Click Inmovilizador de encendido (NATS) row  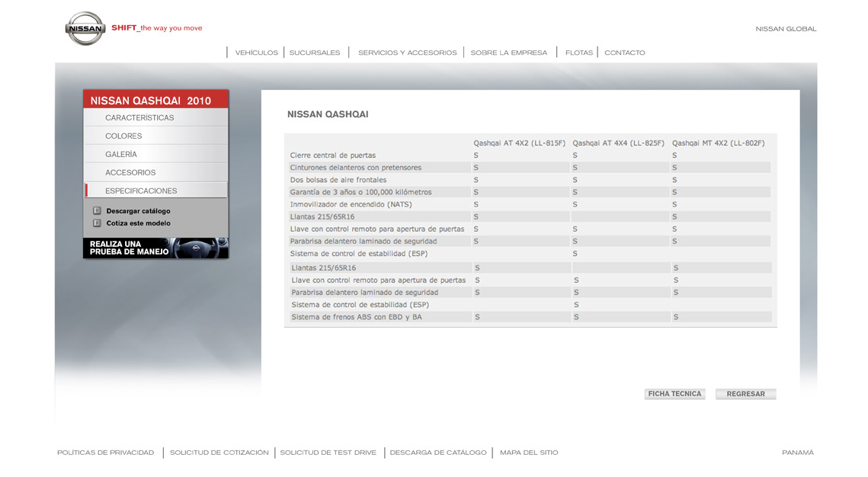click(530, 204)
